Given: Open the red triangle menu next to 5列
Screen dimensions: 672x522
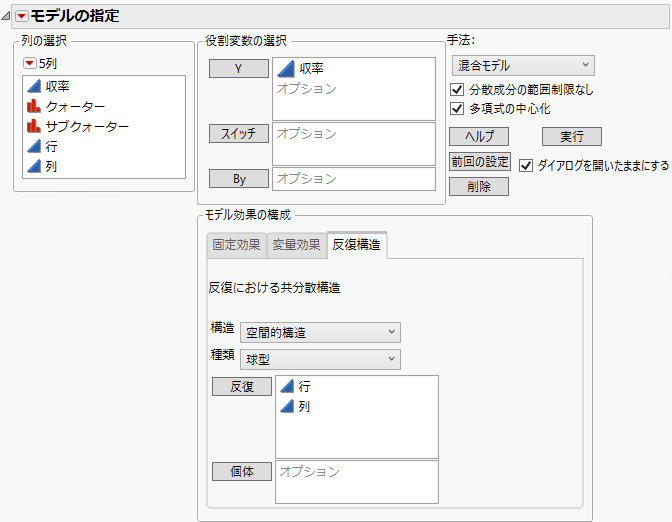Looking at the screenshot, I should 29,63.
